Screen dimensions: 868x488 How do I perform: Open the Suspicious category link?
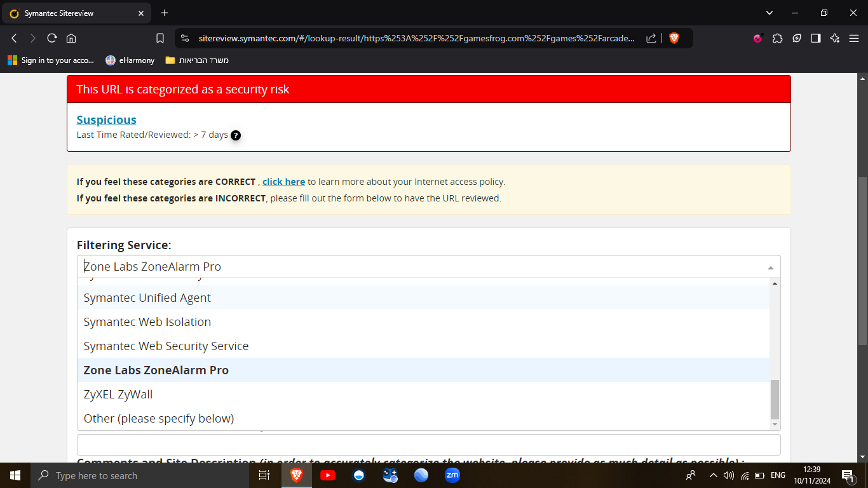coord(107,119)
